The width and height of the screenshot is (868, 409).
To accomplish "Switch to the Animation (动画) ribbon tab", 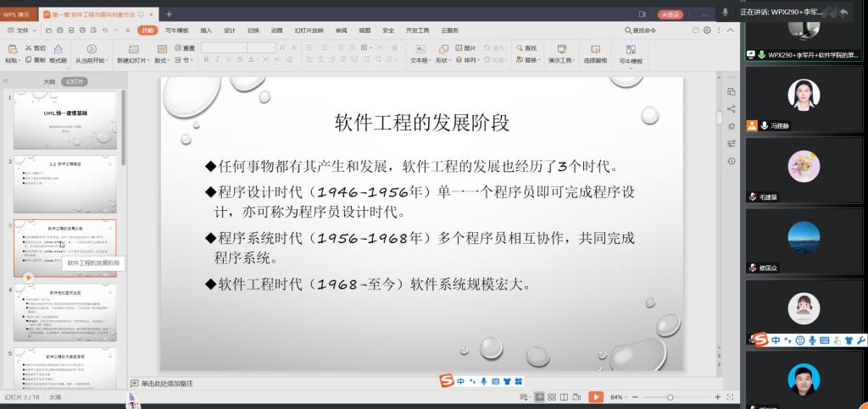I will pos(276,30).
